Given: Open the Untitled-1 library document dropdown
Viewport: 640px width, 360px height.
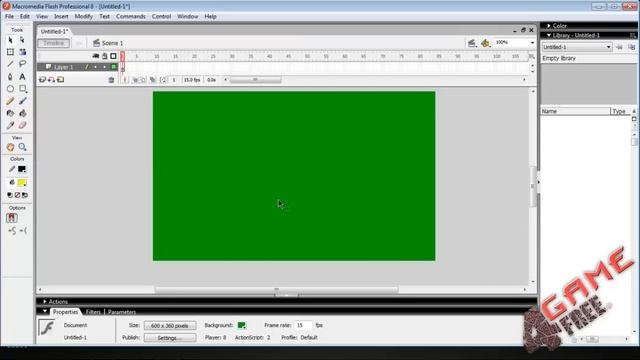Looking at the screenshot, I should (577, 47).
